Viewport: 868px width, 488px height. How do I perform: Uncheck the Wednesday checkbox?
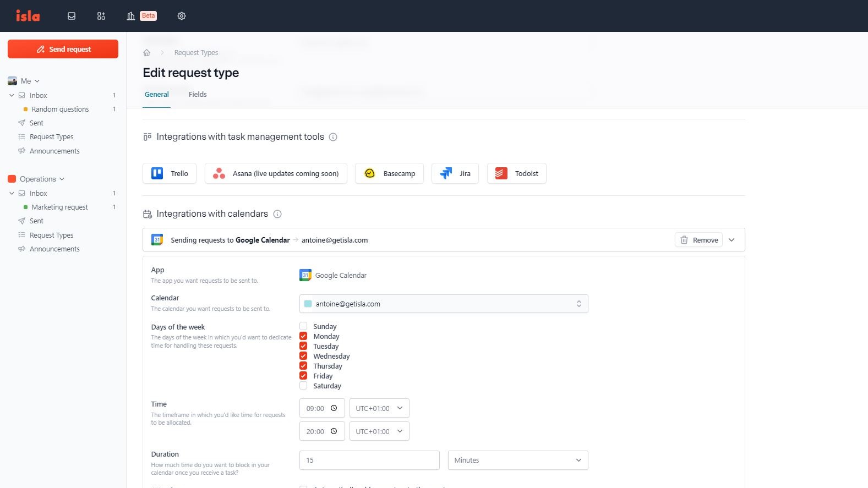[x=303, y=356]
